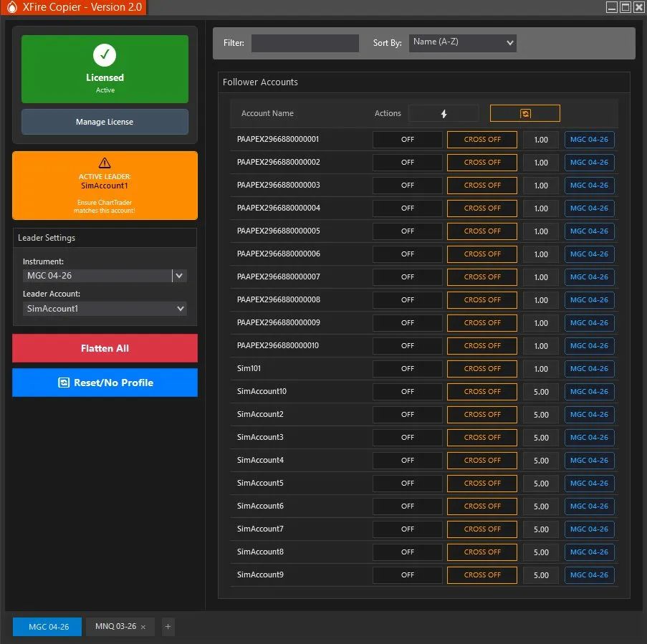Click the warning triangle above ACTIVE LEADER

pos(105,165)
